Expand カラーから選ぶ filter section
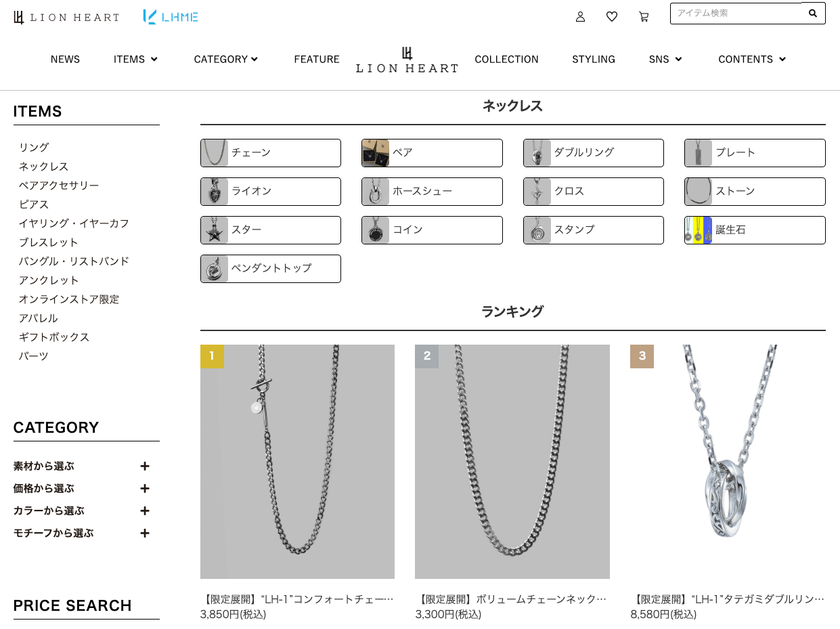Viewport: 840px width, 629px height. pos(144,511)
